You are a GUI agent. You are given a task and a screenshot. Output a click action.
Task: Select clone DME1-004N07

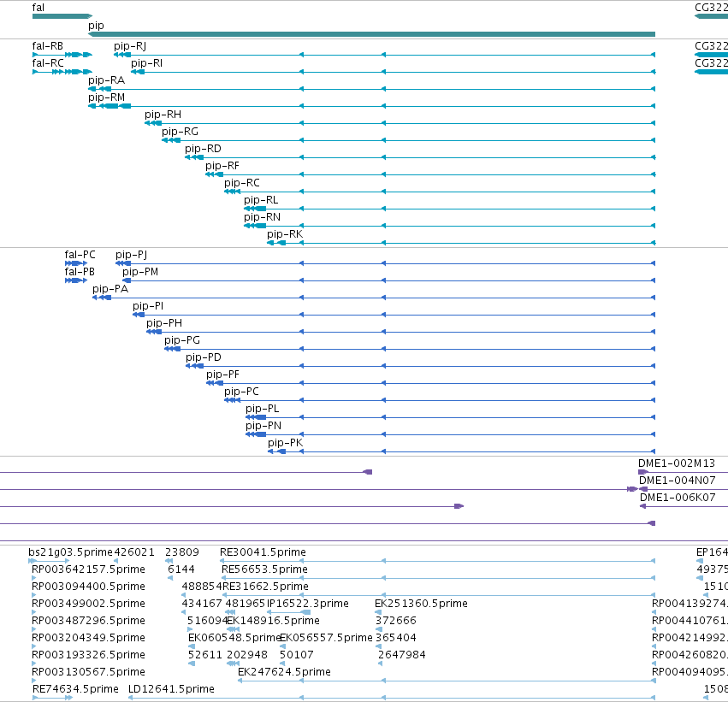click(677, 481)
